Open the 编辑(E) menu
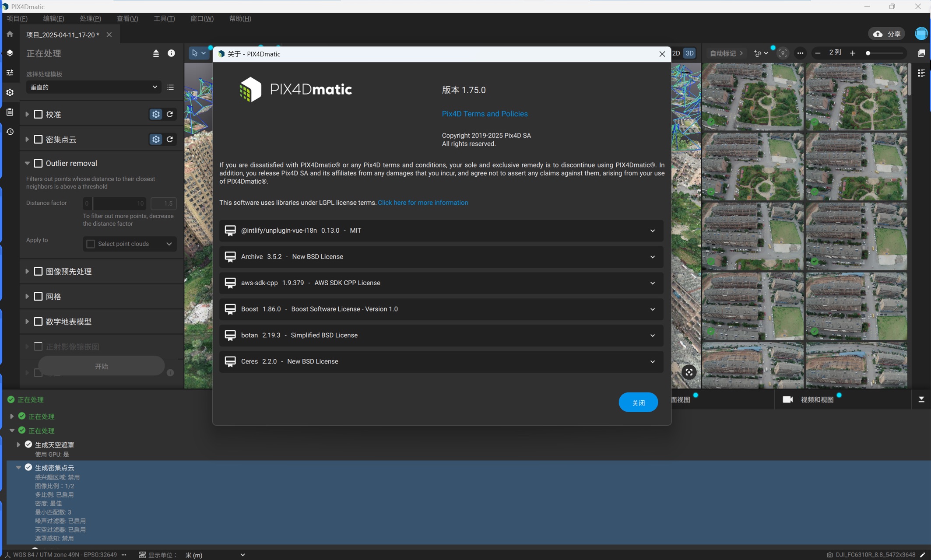The width and height of the screenshot is (931, 560). pos(53,18)
